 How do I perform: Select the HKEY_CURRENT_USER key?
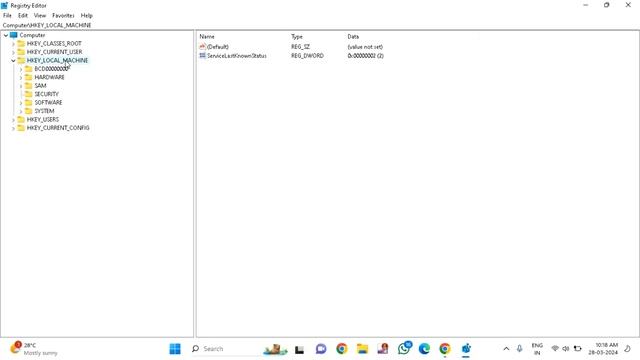[54, 52]
